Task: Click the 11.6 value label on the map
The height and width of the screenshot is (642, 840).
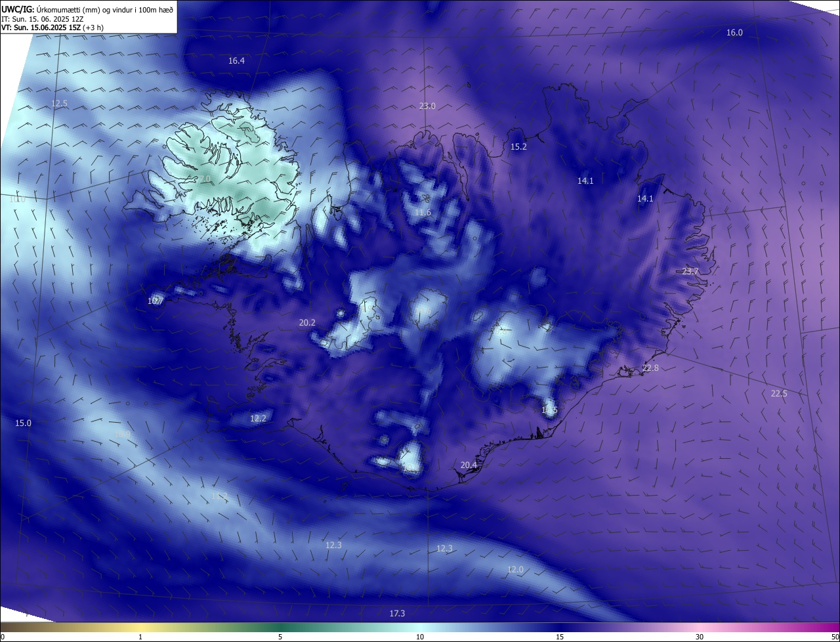Action: pos(423,213)
